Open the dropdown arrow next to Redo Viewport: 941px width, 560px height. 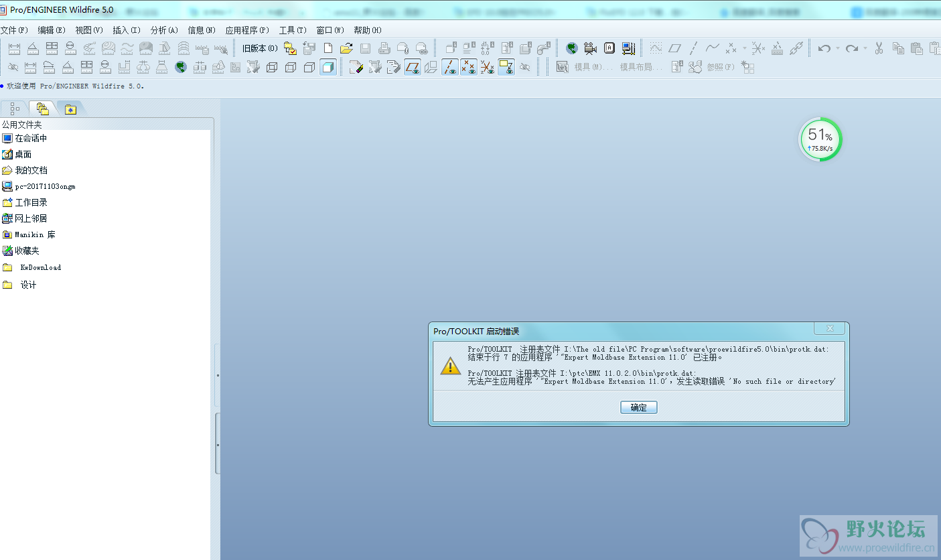click(x=865, y=48)
